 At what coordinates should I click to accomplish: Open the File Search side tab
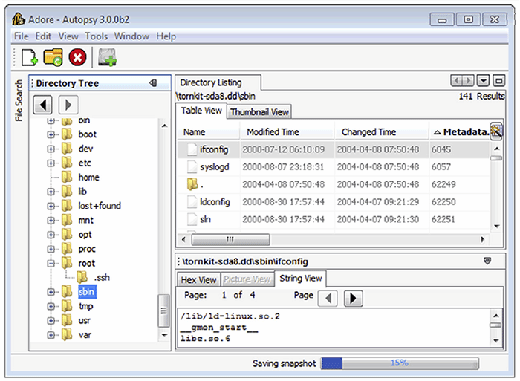click(x=19, y=100)
